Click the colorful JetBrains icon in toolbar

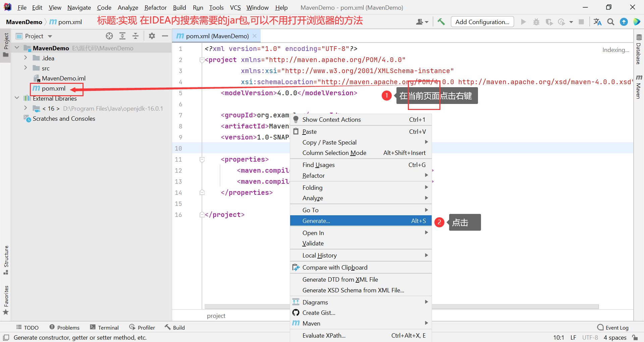(x=637, y=22)
